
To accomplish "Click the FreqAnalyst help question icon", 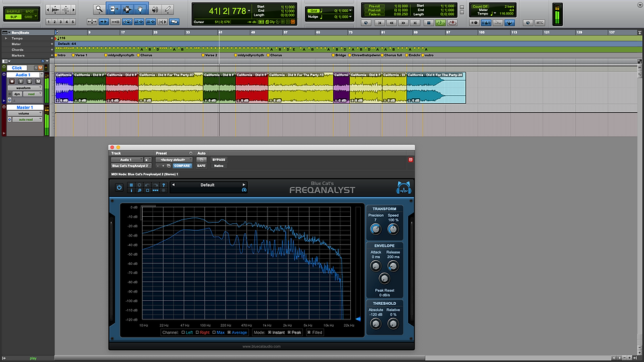I will (x=164, y=185).
